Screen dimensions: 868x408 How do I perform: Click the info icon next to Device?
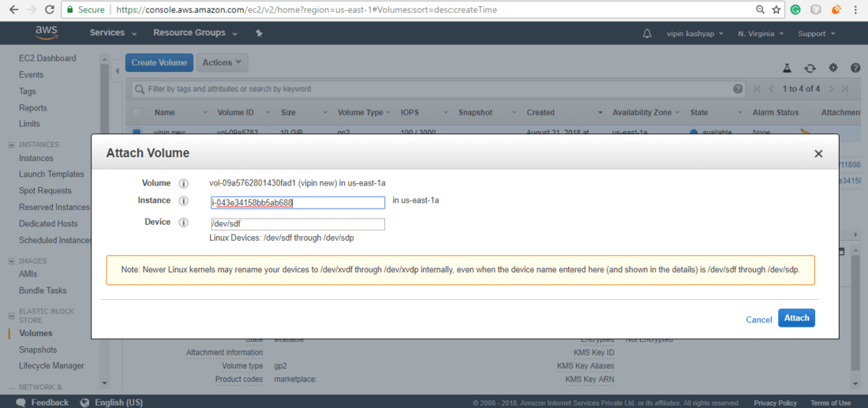(183, 223)
